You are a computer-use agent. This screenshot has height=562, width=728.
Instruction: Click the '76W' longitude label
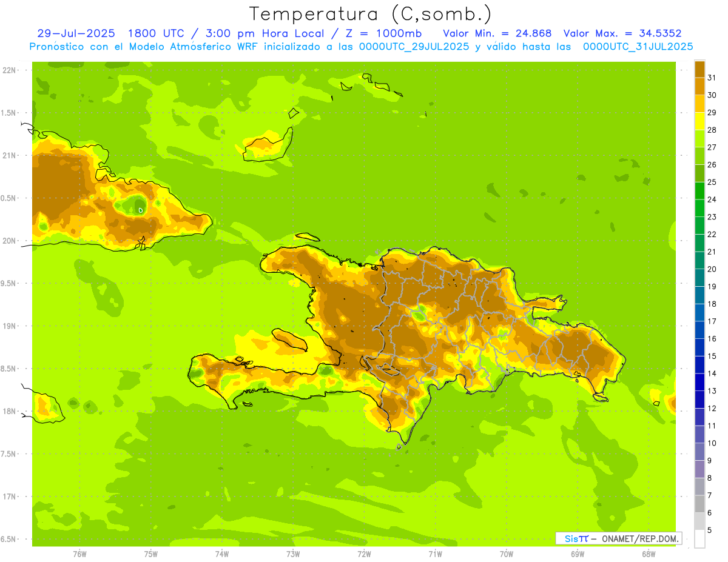pos(79,554)
